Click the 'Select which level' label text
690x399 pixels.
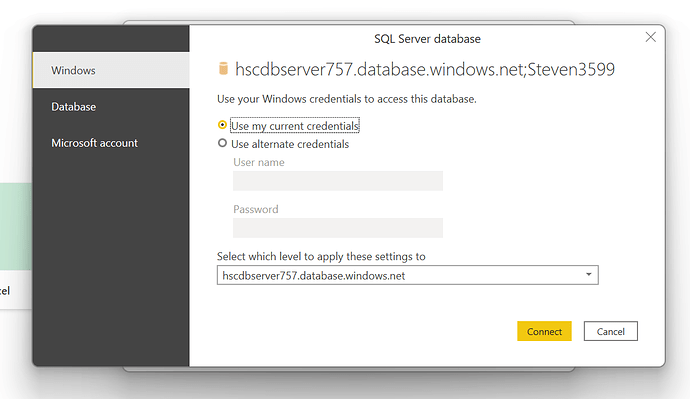point(321,256)
